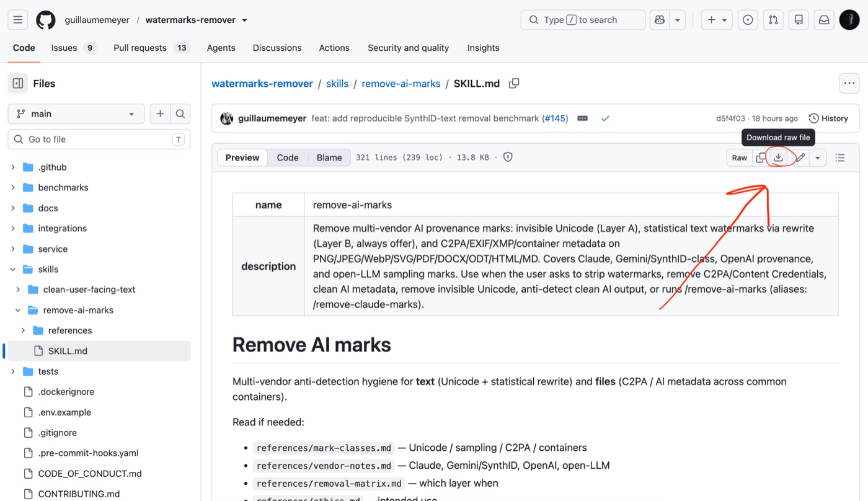Switch the file view to Code
868x501 pixels.
[x=288, y=157]
